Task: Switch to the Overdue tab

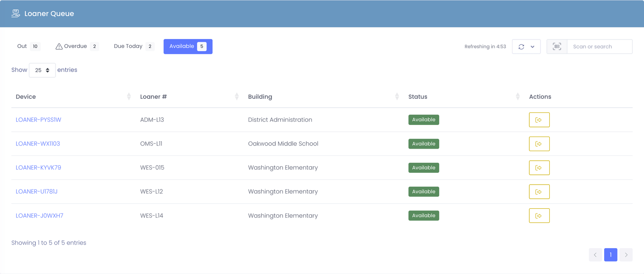Action: (77, 46)
